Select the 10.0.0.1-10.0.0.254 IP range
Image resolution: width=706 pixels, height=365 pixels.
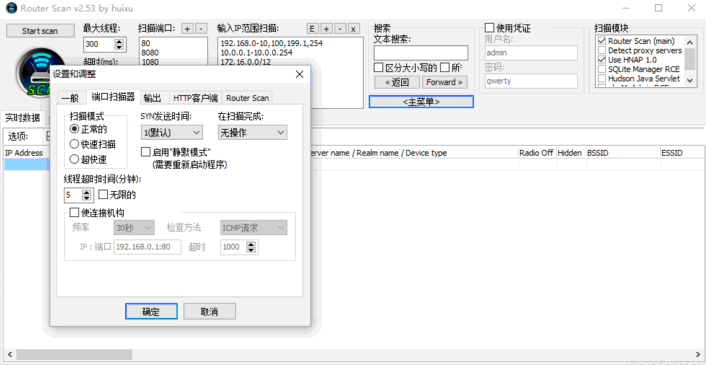click(257, 53)
